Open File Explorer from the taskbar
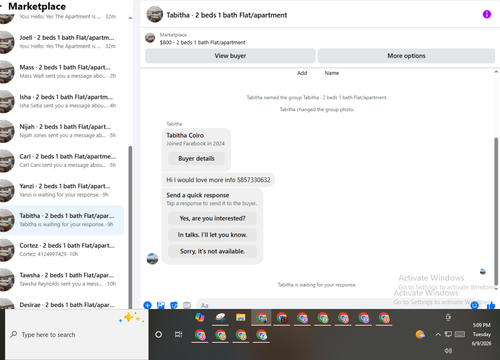 click(240, 317)
